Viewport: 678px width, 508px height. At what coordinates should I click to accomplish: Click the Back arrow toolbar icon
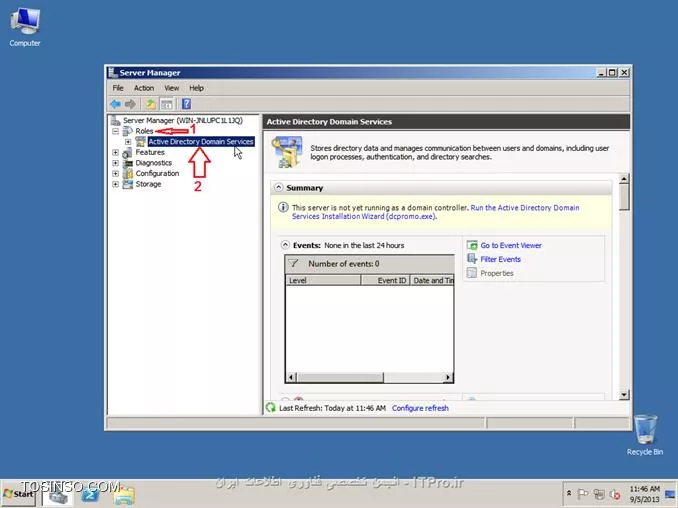pos(115,104)
